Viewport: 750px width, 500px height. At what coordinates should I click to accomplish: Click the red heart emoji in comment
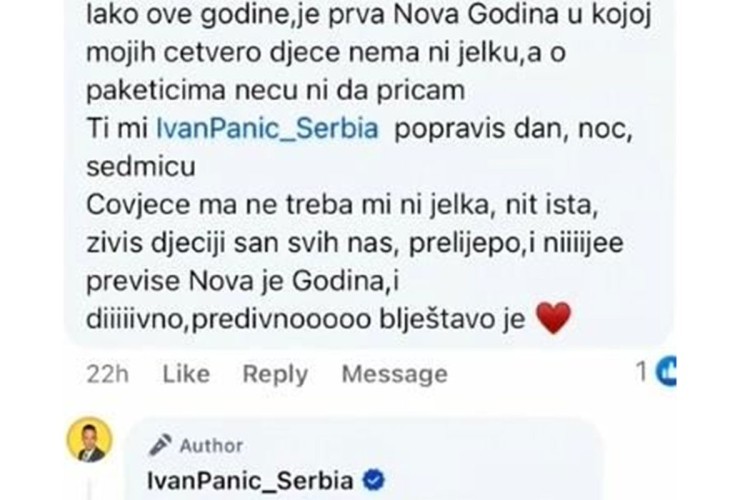(553, 318)
